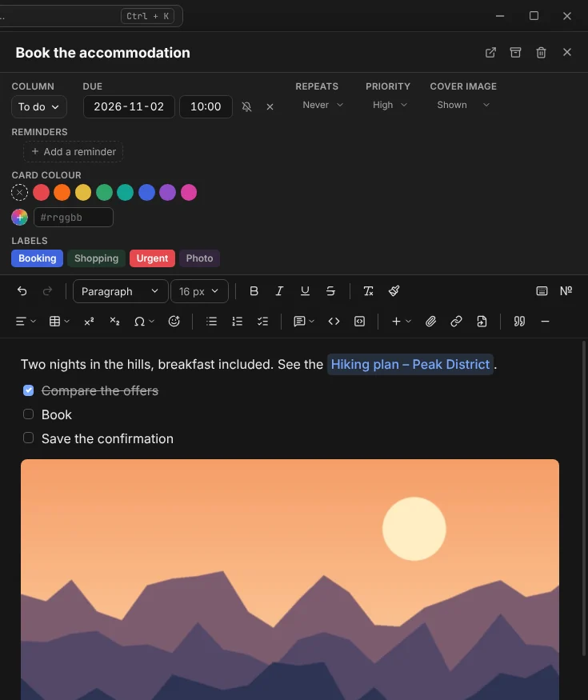Open the Repeats dropdown set to Never
This screenshot has height=700, width=588.
tap(322, 105)
